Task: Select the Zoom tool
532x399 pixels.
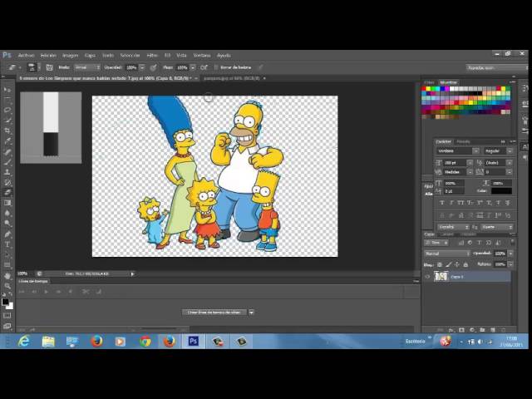Action: [x=7, y=286]
